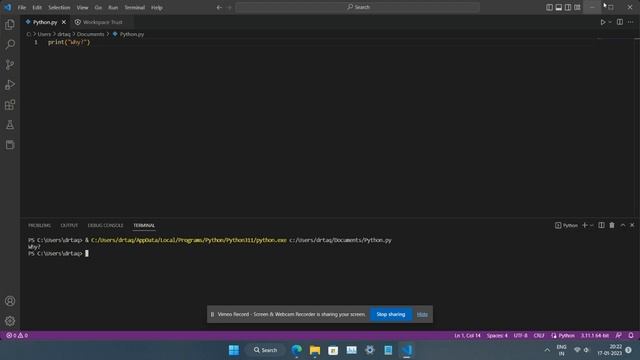Click the Hide link on sharing bar
The height and width of the screenshot is (360, 640).
pos(422,314)
